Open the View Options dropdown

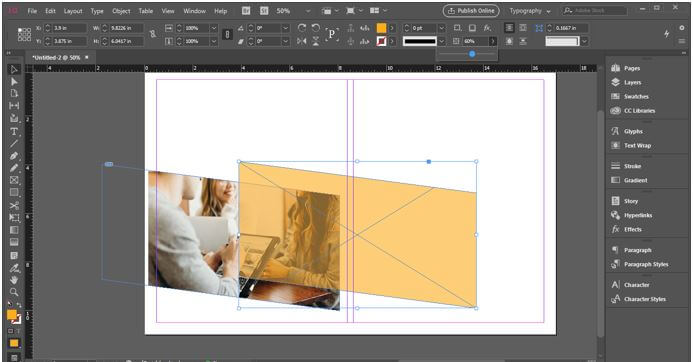point(330,11)
